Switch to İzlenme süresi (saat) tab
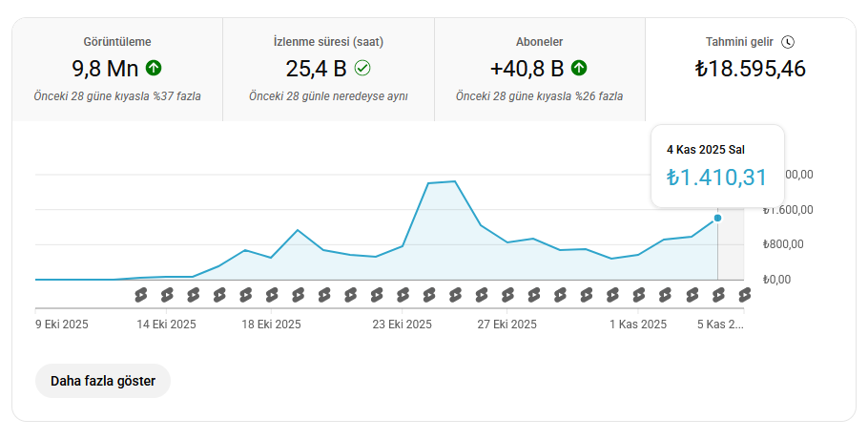The width and height of the screenshot is (868, 440). tap(328, 70)
